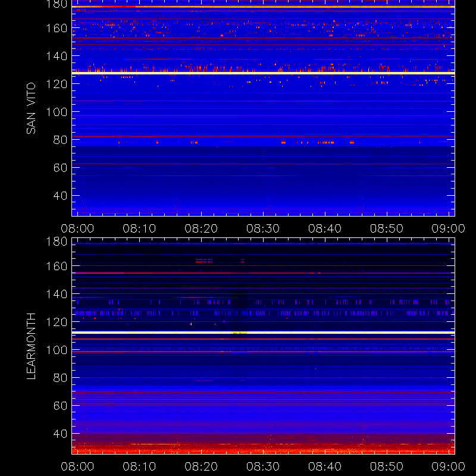
Task: Select the 120 tick label on Learmonth plot
Action: (x=57, y=322)
